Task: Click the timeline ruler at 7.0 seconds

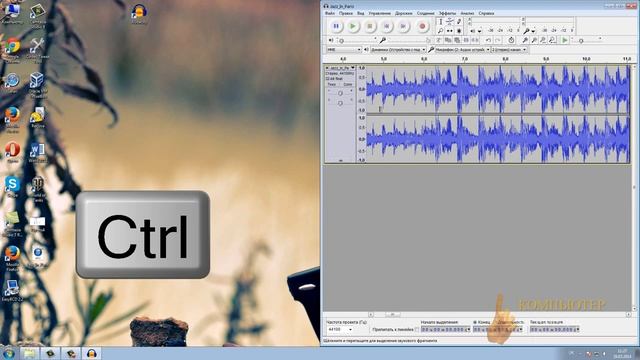Action: [x=464, y=59]
